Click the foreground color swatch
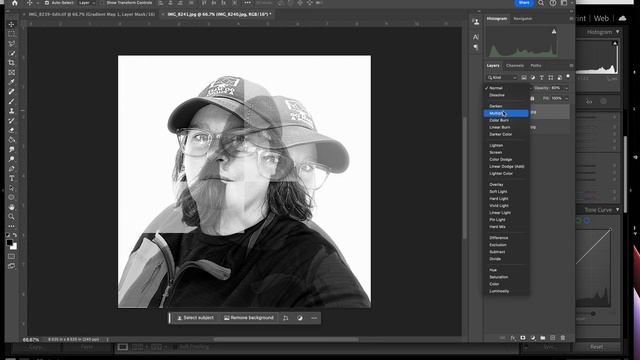The width and height of the screenshot is (640, 360). coord(10,243)
